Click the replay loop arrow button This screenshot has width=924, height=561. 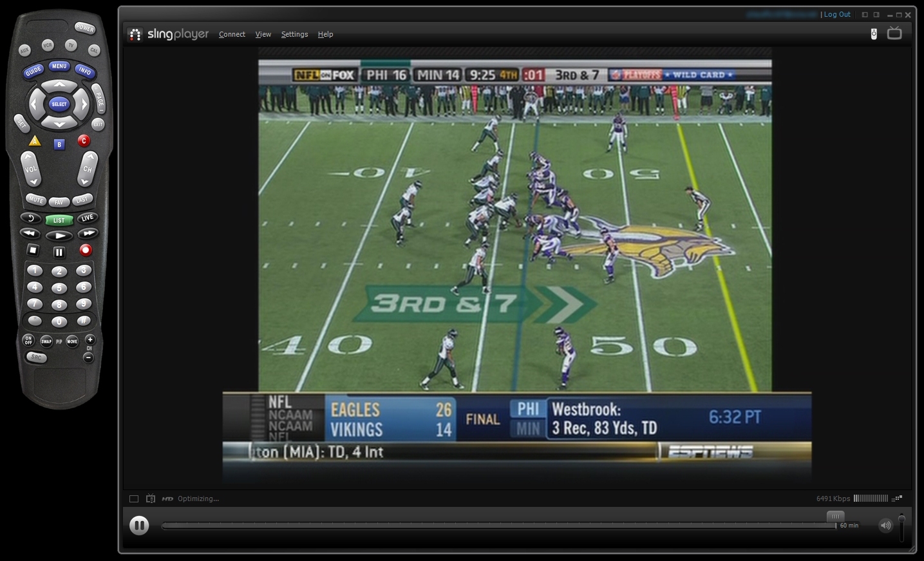click(30, 218)
